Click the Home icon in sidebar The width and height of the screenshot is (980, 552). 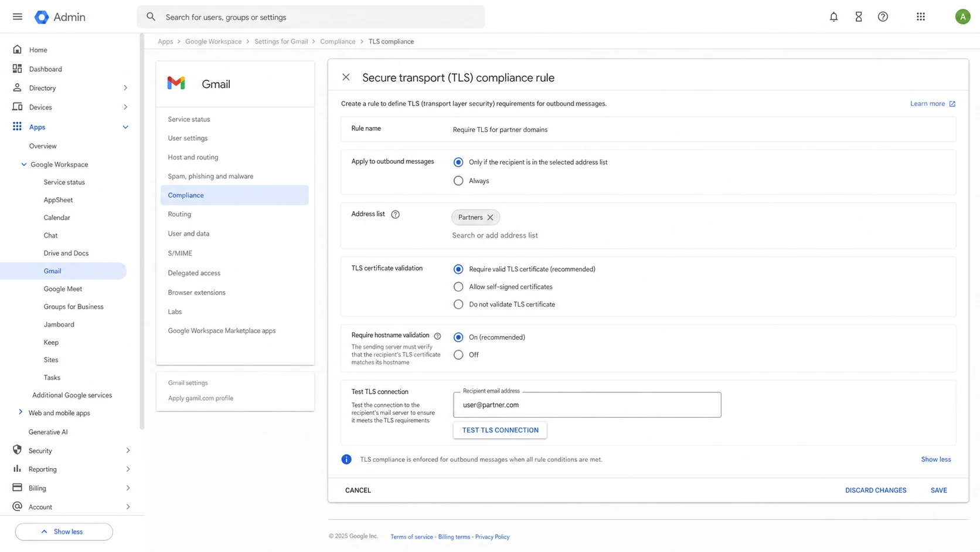click(17, 50)
